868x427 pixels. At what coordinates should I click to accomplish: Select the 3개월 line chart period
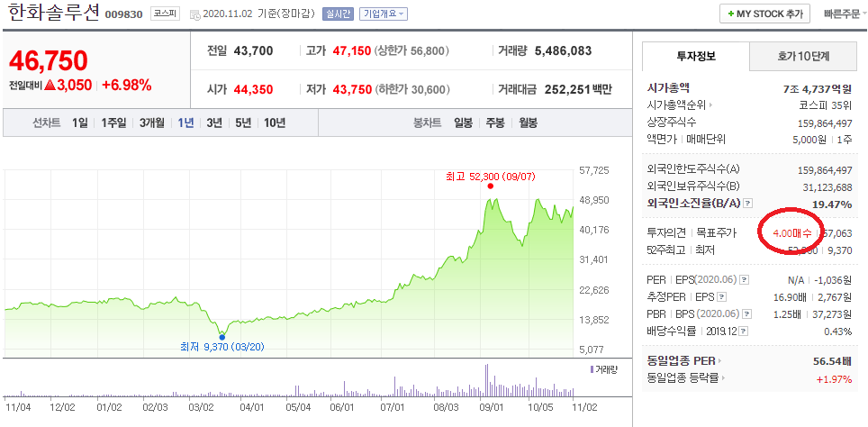pyautogui.click(x=151, y=123)
